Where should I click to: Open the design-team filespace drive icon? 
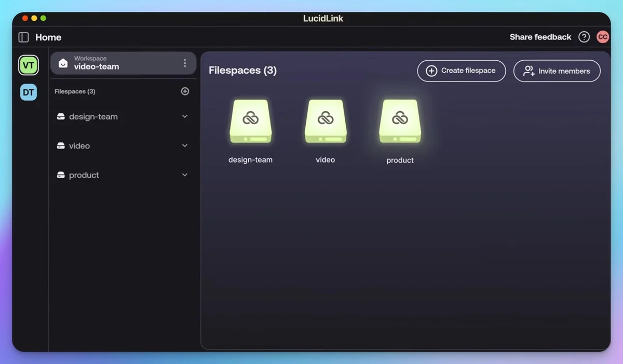[250, 122]
